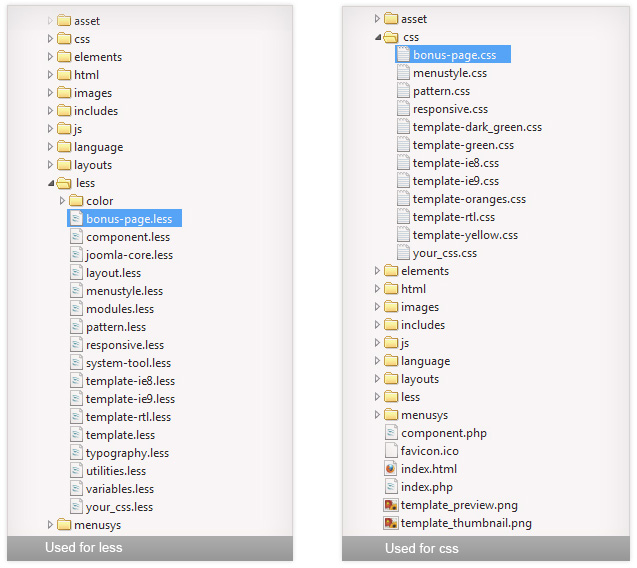Select template-green.css
Screen dimensions: 637x568
click(x=455, y=145)
